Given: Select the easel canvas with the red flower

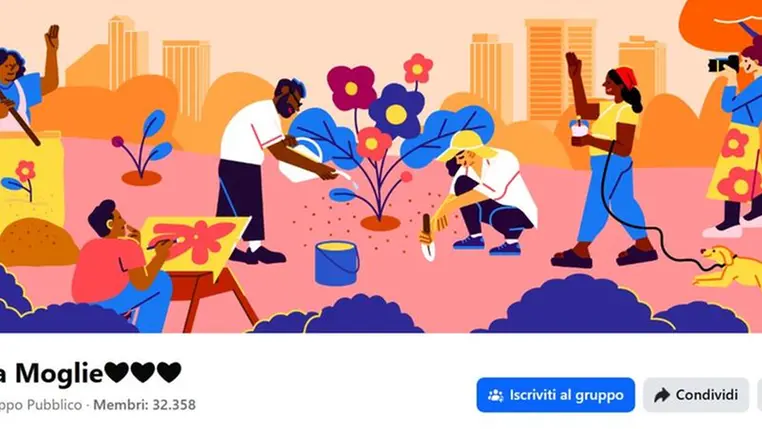Looking at the screenshot, I should 196,241.
